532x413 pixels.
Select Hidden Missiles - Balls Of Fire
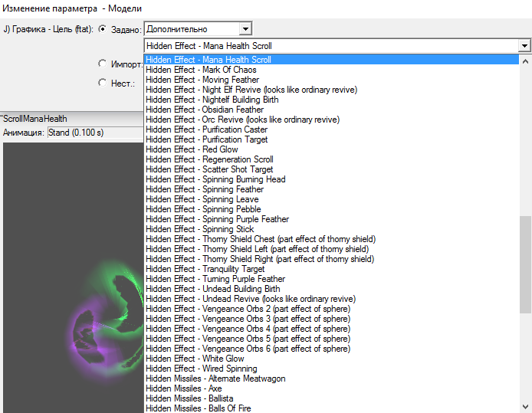331,408
